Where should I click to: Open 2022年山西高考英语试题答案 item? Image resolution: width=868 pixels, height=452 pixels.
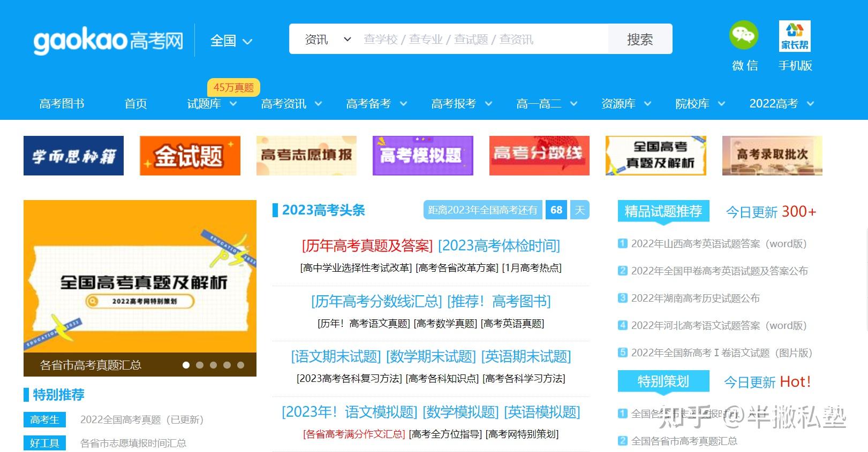719,243
